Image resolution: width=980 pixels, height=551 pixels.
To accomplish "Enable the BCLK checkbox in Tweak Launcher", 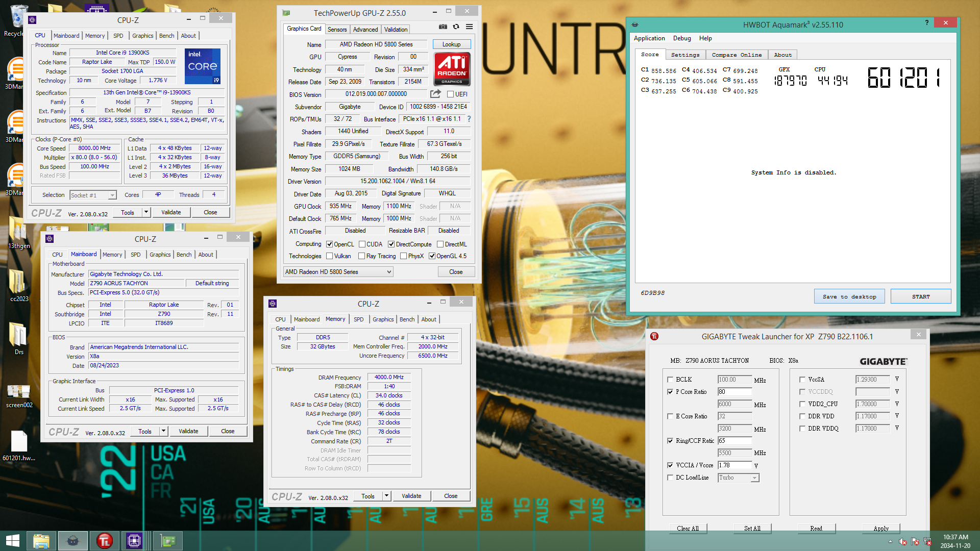I will click(x=670, y=380).
